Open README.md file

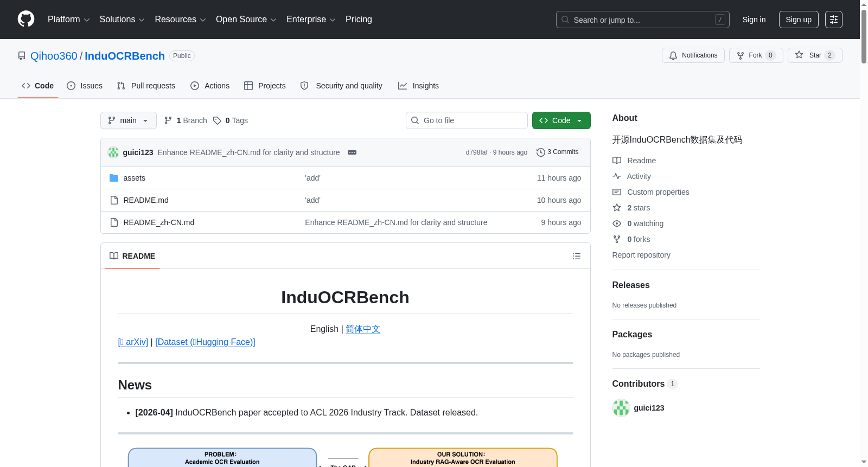146,200
